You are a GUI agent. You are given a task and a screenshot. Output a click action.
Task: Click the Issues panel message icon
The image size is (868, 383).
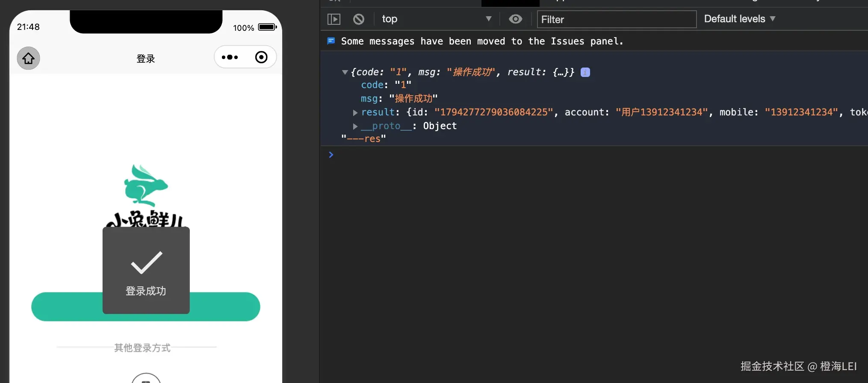point(331,41)
